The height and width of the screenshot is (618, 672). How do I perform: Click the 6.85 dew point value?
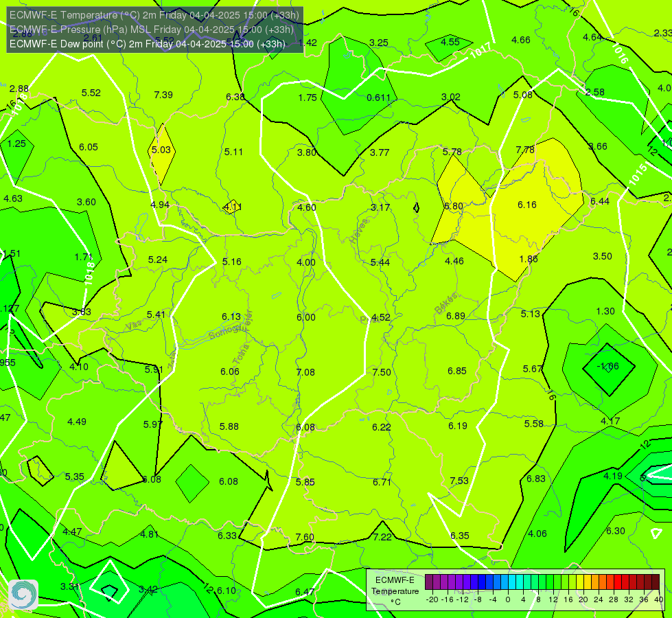coord(457,371)
